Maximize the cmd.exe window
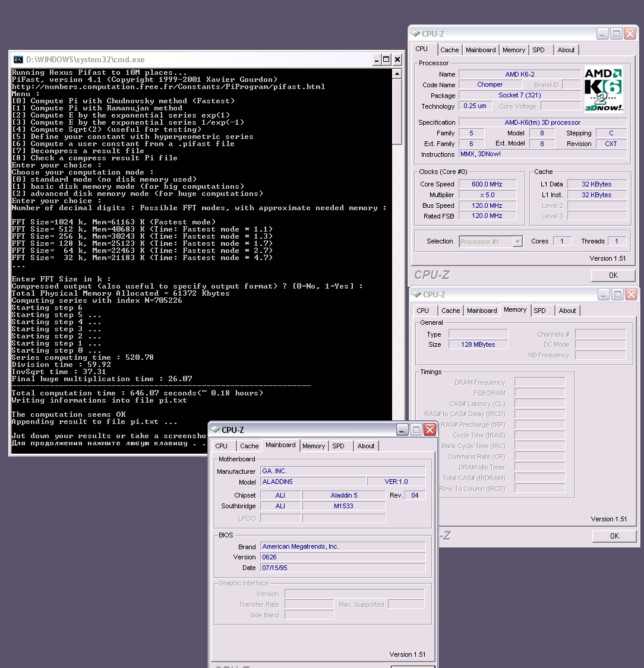 pyautogui.click(x=386, y=59)
